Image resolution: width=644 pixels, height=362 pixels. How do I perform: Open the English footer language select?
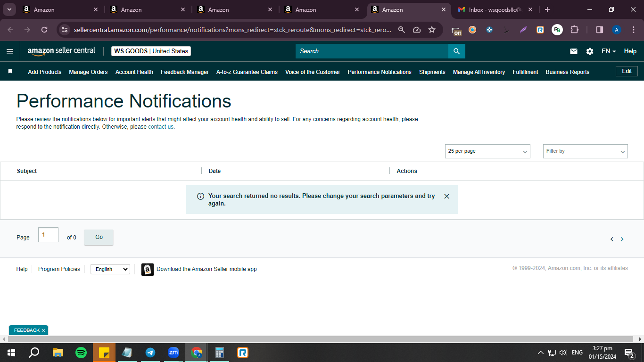(110, 269)
